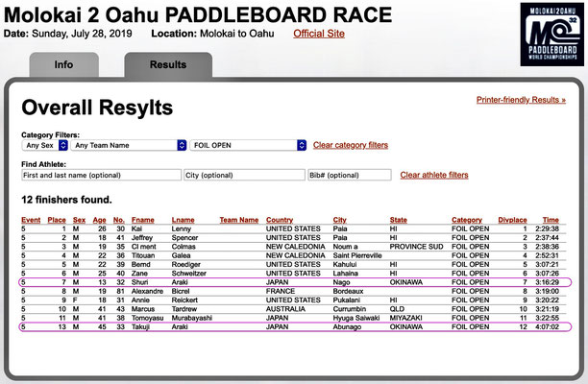Image resolution: width=588 pixels, height=384 pixels.
Task: Open Printer-friendly Results link
Action: [521, 100]
